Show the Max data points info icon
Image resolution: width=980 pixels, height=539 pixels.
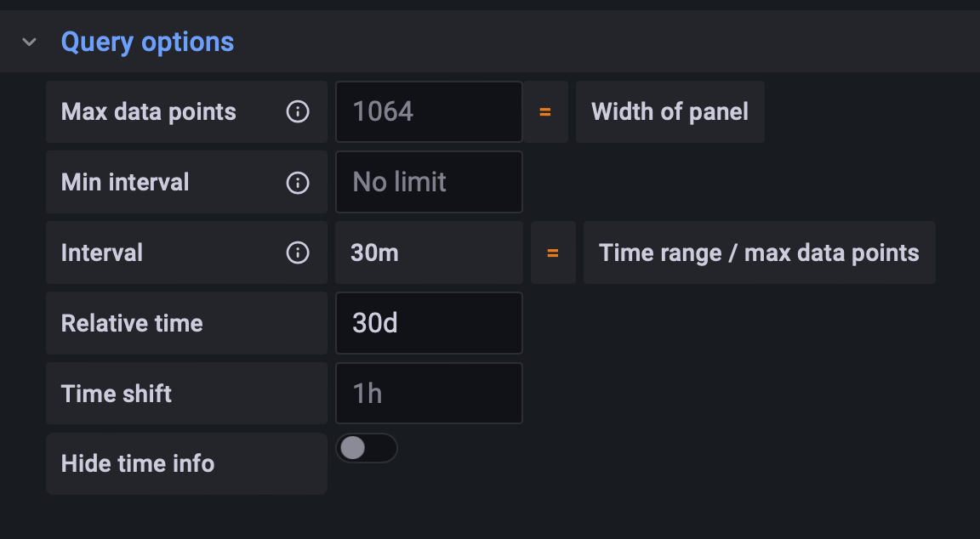click(x=298, y=111)
